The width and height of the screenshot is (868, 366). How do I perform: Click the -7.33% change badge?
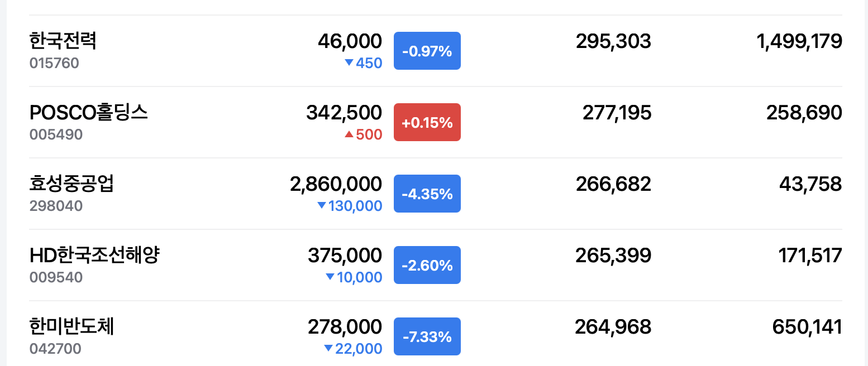tap(427, 336)
